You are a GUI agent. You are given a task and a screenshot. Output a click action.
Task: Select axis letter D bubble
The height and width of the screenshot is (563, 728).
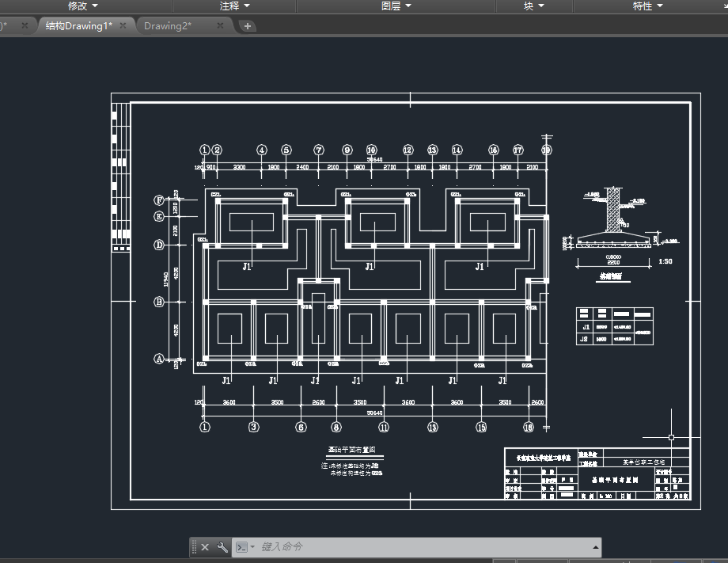[x=159, y=245]
